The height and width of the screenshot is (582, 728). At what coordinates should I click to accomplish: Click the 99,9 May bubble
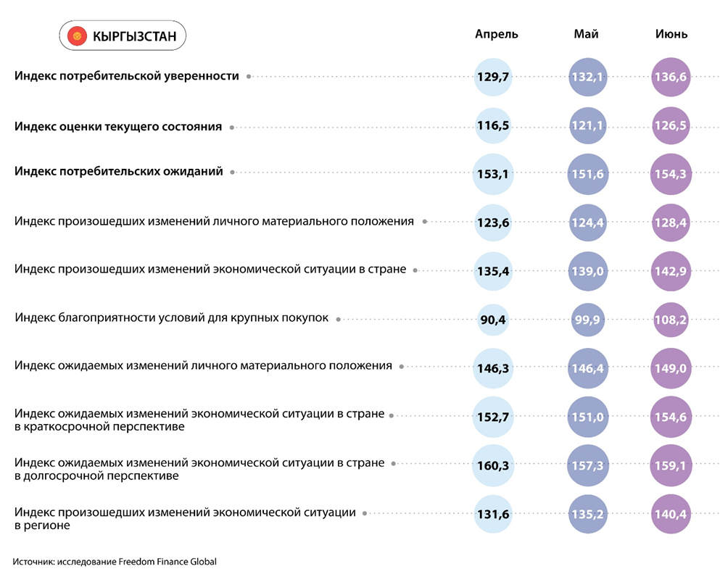[x=587, y=319]
